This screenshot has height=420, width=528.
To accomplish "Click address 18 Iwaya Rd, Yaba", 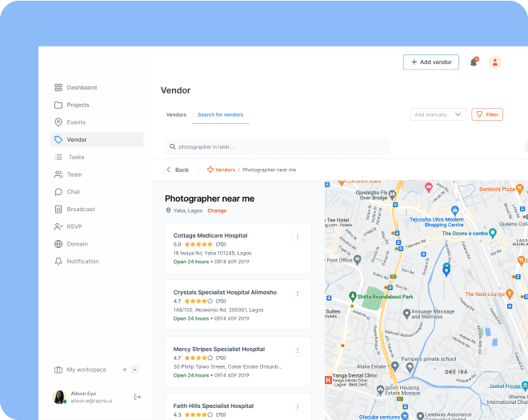I will click(213, 253).
